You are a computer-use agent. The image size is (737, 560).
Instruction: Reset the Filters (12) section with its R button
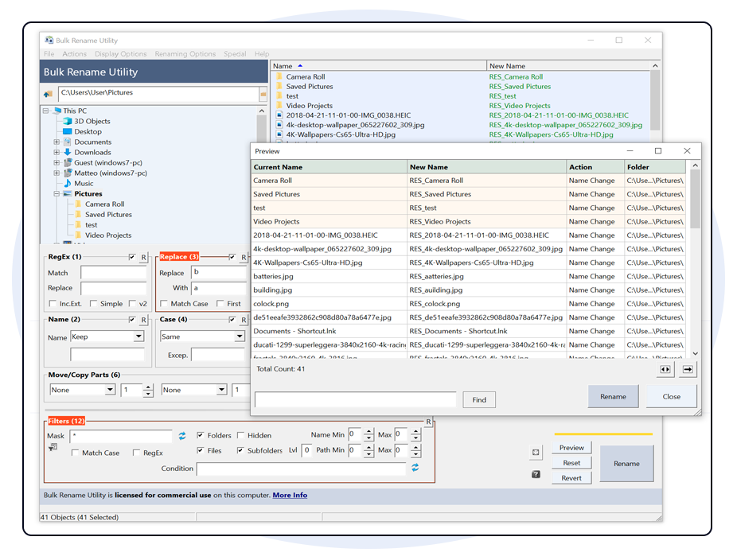pos(428,422)
